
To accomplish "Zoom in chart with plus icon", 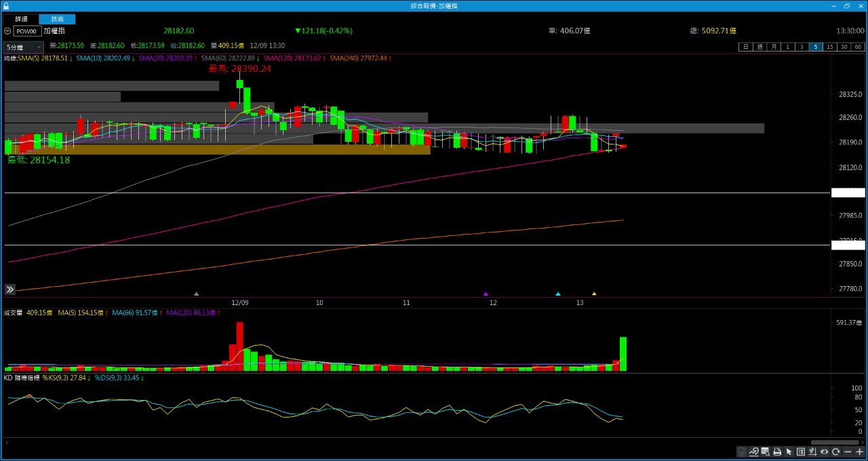I will (x=859, y=452).
